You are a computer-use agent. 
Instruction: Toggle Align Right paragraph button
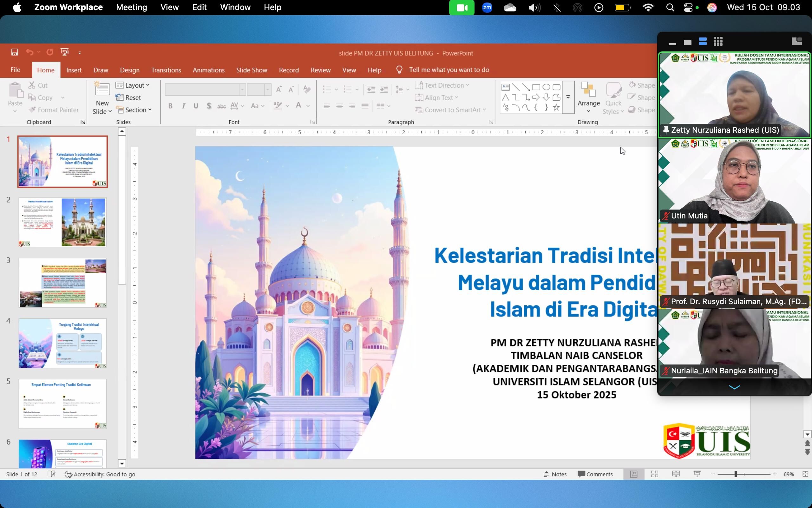(352, 106)
